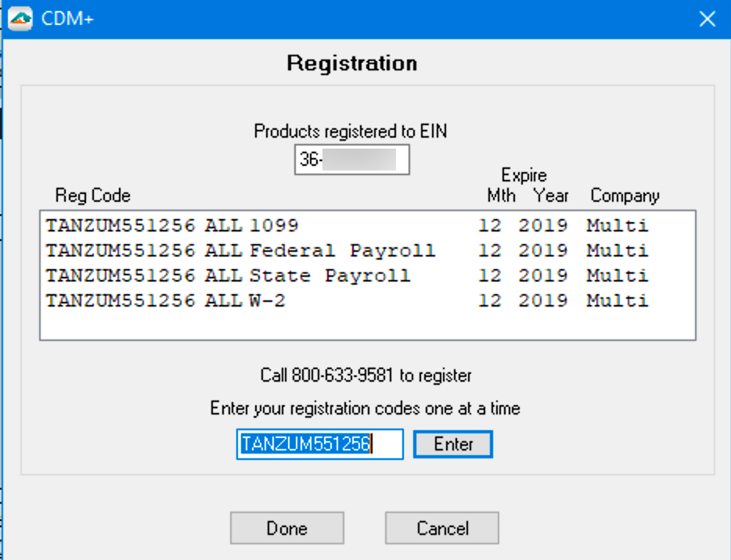Close the CDM+ Registration window

click(x=707, y=20)
